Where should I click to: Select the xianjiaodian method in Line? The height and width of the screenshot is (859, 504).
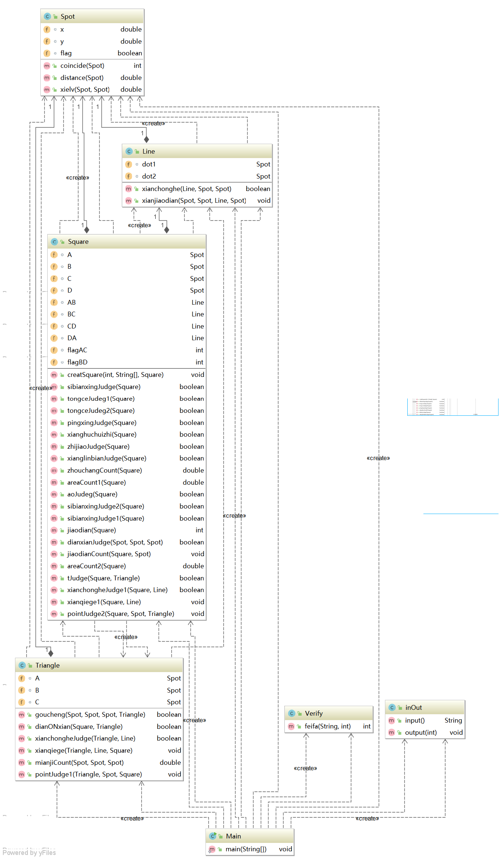tap(197, 201)
